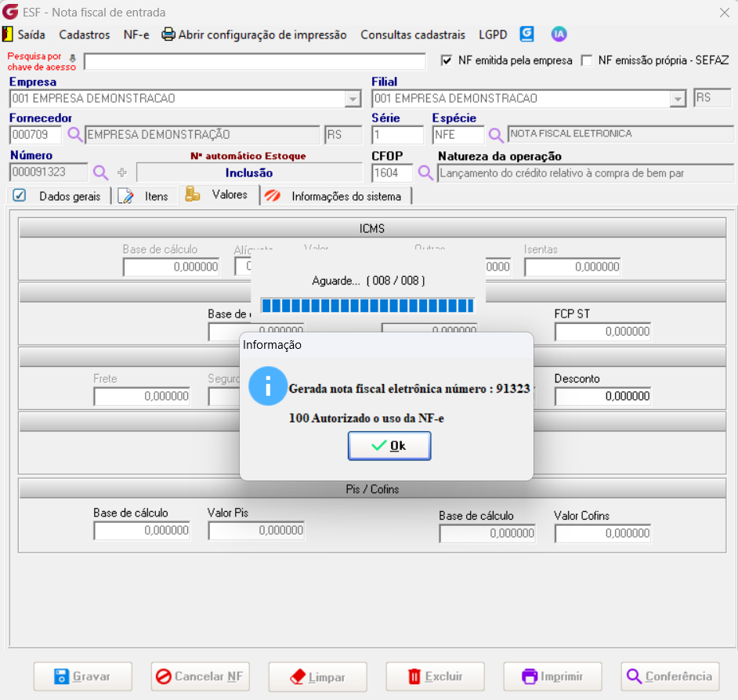Toggle NF emitida pela empresa checkbox
738x700 pixels.
pos(447,61)
